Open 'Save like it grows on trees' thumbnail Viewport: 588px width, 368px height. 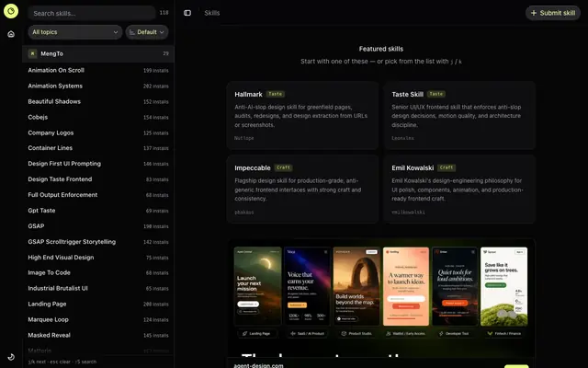click(x=504, y=286)
